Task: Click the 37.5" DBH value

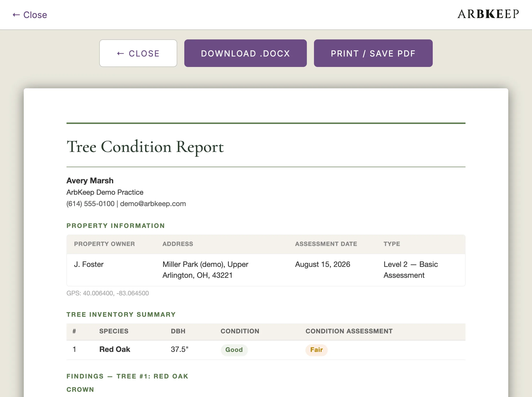Action: pos(180,350)
